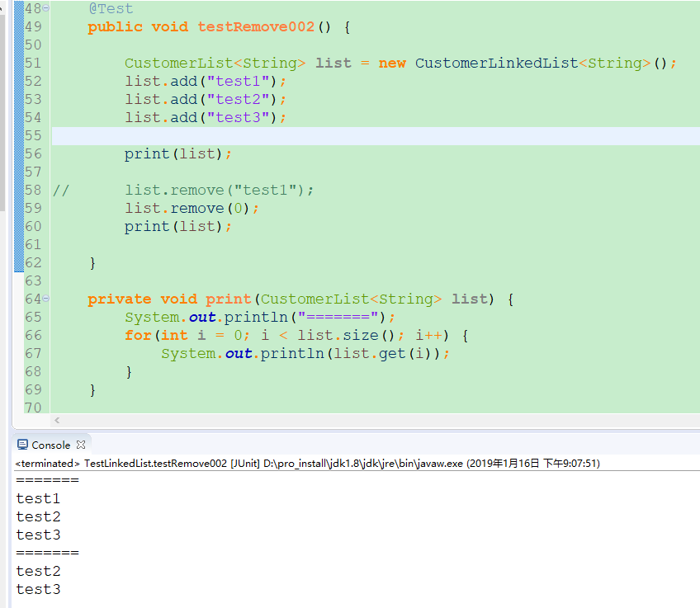Click the list.remove(0) statement
Image resolution: width=700 pixels, height=608 pixels.
[192, 209]
